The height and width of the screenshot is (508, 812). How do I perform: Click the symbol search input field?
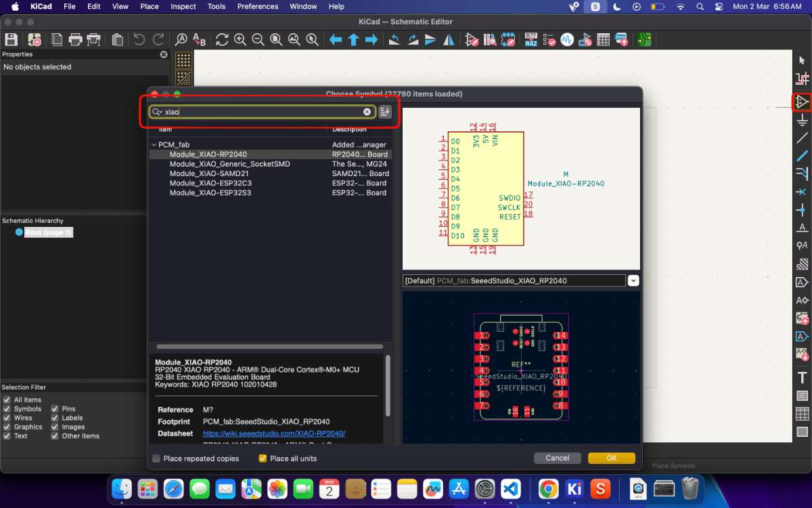(x=263, y=112)
